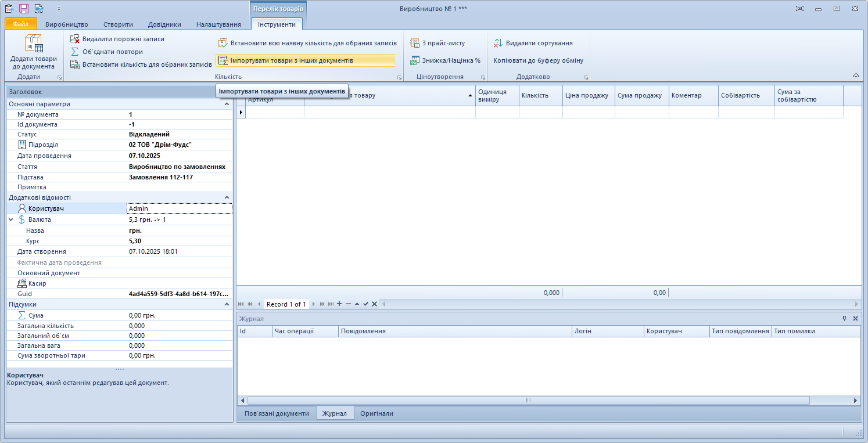
Task: Click Об'єднати повтори sum icon
Action: point(75,52)
